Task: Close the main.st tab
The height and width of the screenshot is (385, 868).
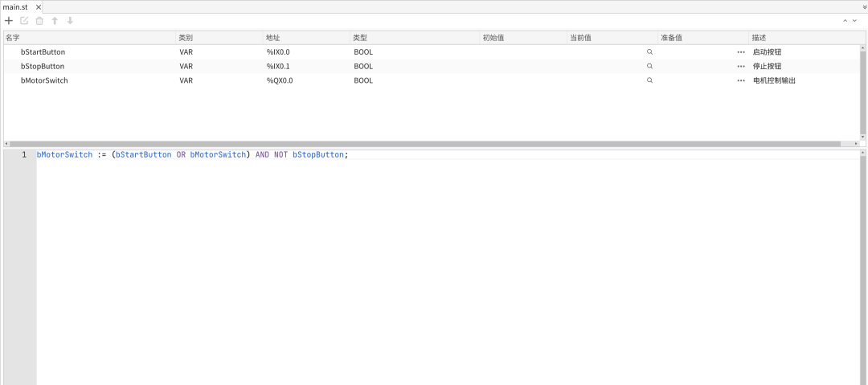Action: pos(39,7)
